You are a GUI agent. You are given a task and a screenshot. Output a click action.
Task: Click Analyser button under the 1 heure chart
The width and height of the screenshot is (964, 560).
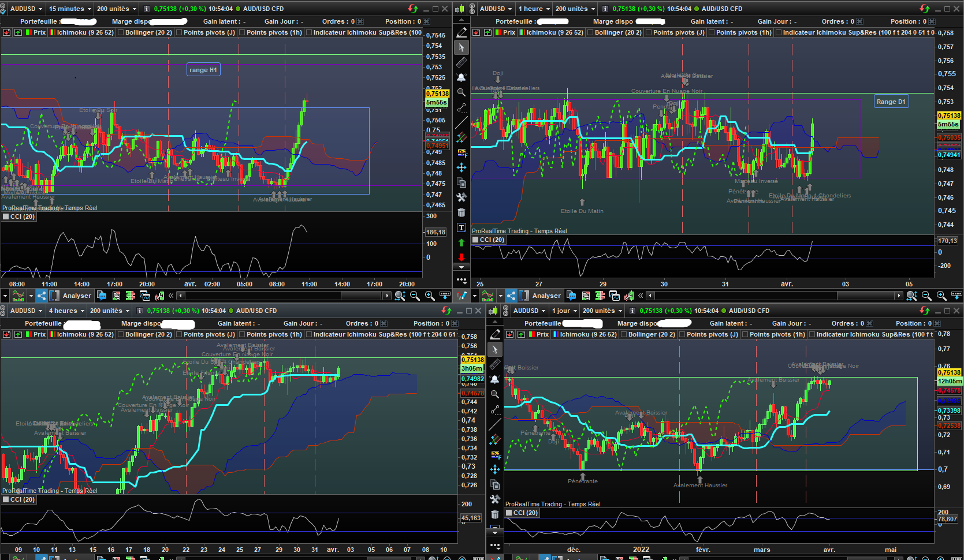[546, 296]
